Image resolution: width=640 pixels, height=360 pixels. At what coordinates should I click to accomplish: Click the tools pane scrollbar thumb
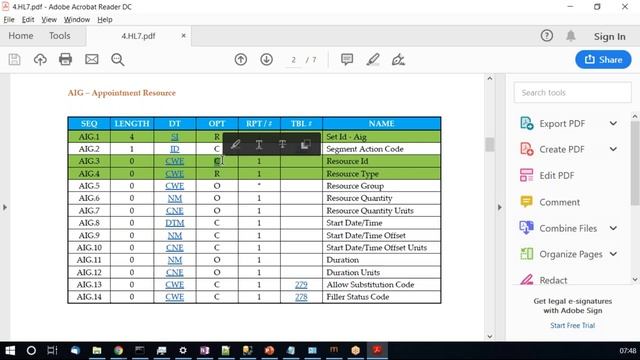635,162
